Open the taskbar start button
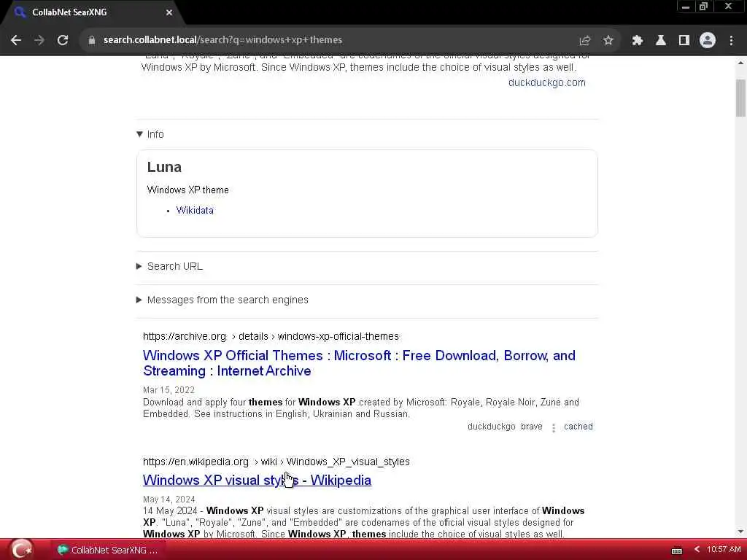The image size is (747, 560). 21,550
